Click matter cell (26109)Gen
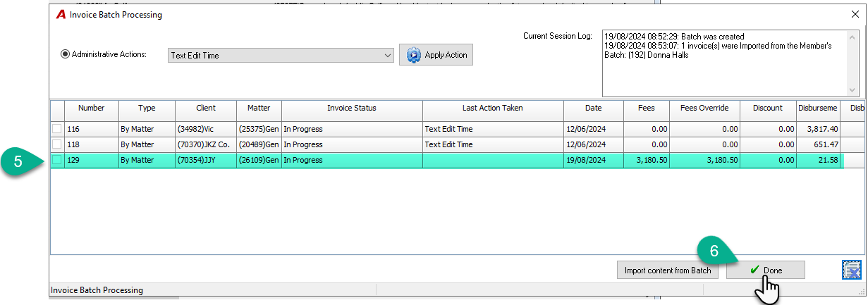The width and height of the screenshot is (868, 305). tap(259, 160)
